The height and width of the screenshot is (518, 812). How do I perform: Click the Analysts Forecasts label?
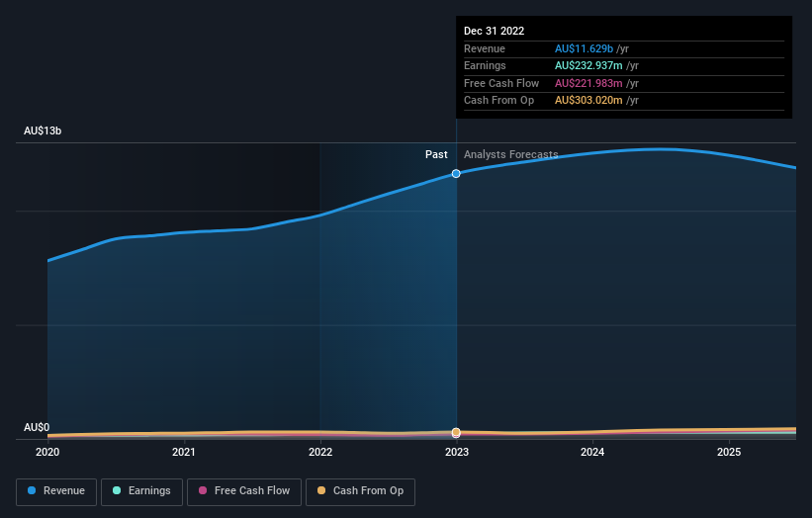tap(511, 154)
